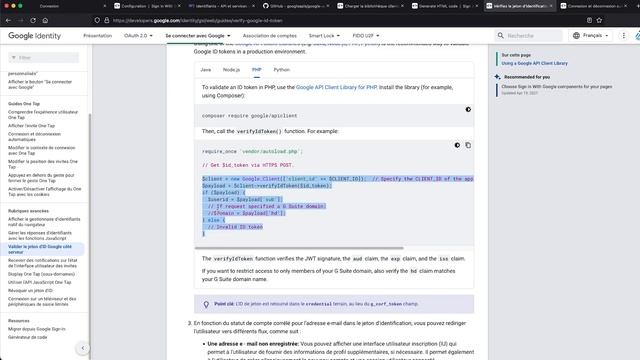Select the PHP code tab

tap(257, 70)
